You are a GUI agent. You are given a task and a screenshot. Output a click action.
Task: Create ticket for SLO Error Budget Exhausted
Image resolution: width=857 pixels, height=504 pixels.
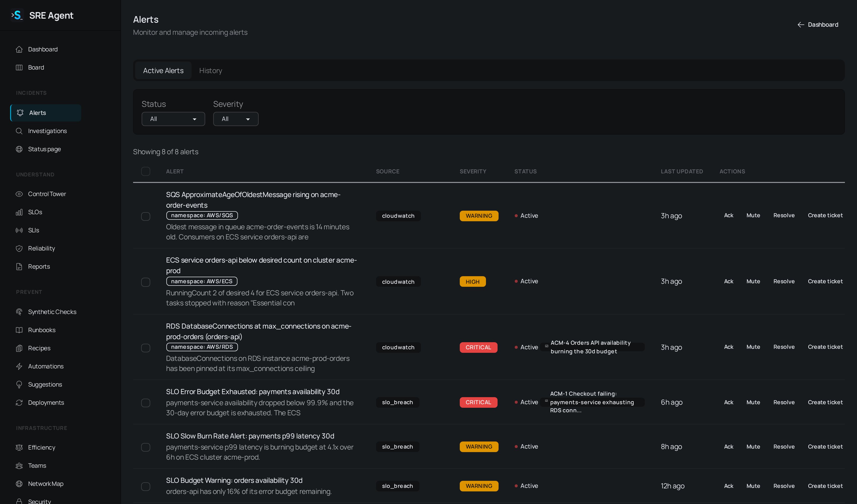click(825, 402)
